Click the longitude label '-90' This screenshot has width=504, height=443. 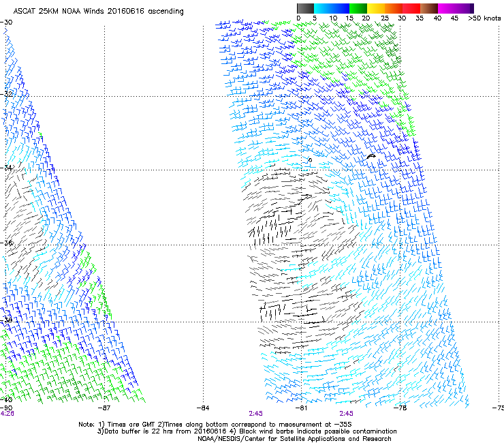[x=6, y=408]
